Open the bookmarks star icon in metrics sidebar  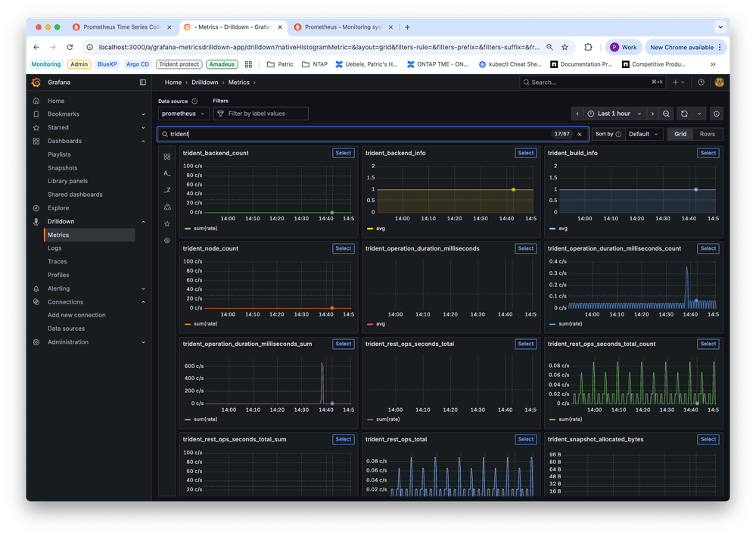166,223
